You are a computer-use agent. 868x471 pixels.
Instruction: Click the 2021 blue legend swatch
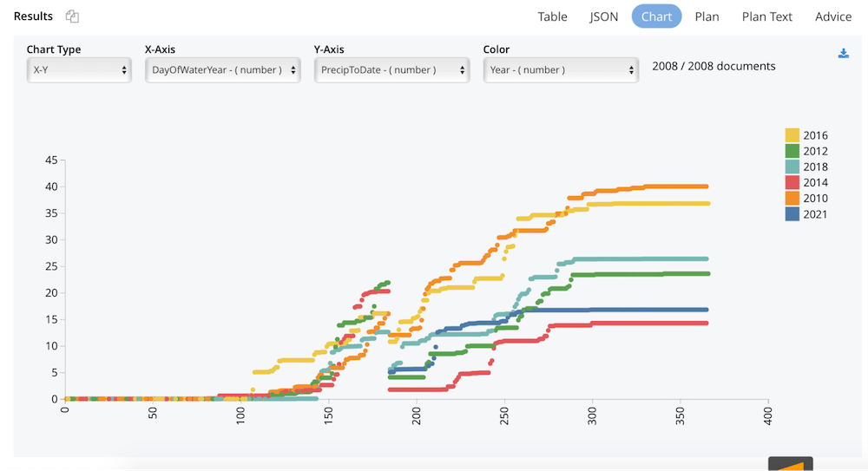[792, 213]
